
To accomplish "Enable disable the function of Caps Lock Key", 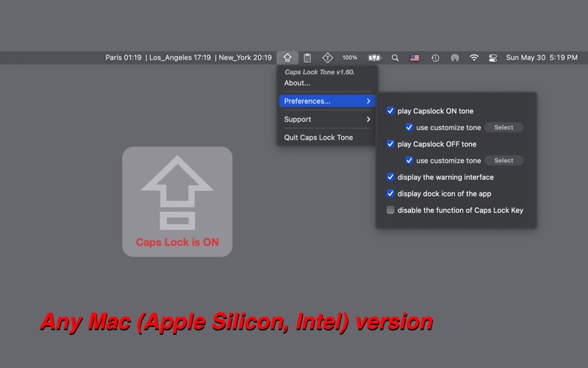I will (390, 210).
